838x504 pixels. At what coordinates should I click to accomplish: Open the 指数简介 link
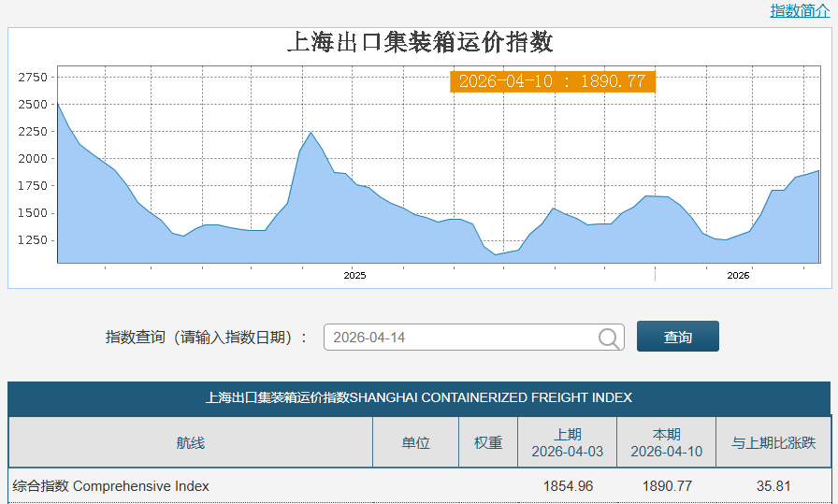799,11
